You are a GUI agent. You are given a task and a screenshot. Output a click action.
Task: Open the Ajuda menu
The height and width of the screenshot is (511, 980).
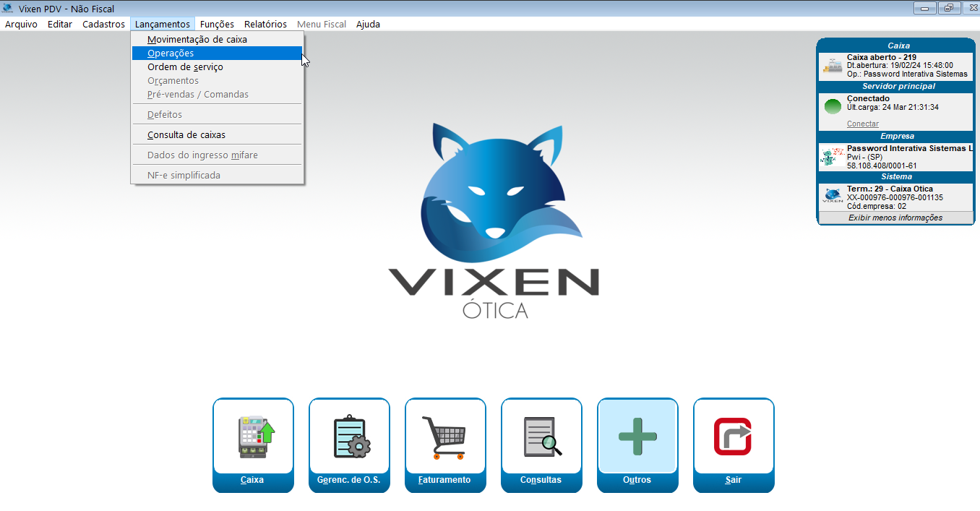[x=368, y=24]
